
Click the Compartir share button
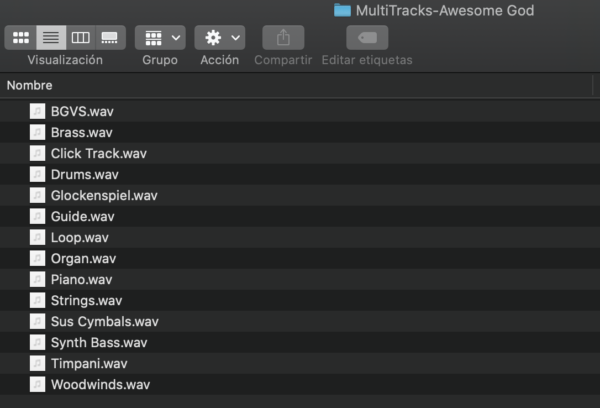coord(283,38)
